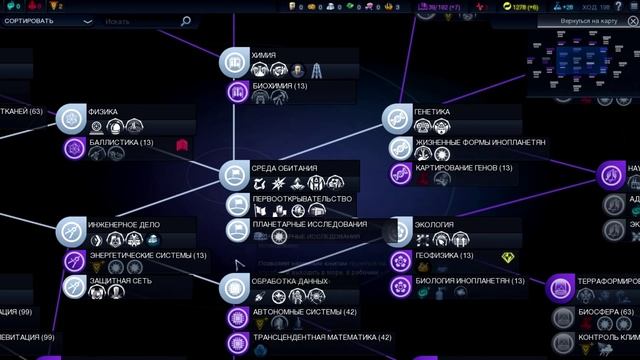Select the Инженерное дело node icon

pyautogui.click(x=71, y=232)
